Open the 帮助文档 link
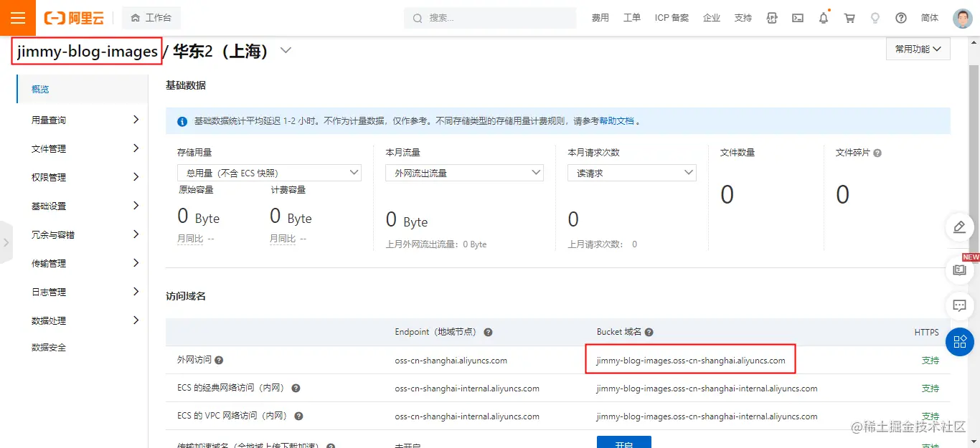 pyautogui.click(x=617, y=122)
